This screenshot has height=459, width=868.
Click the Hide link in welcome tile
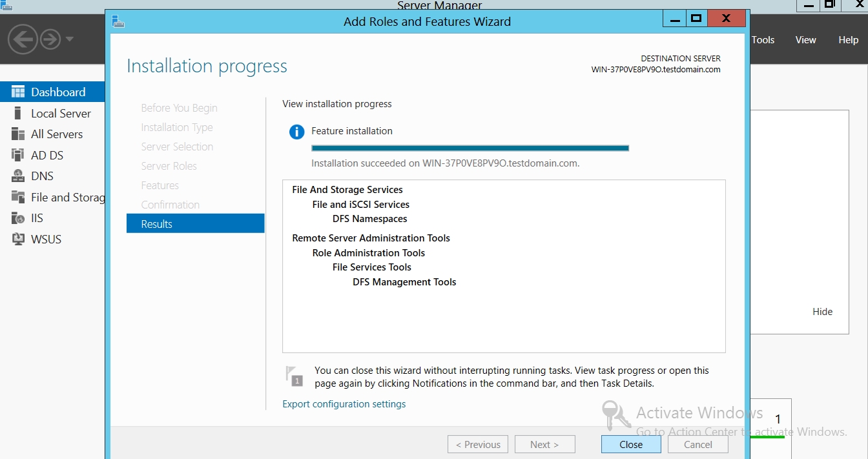point(822,312)
